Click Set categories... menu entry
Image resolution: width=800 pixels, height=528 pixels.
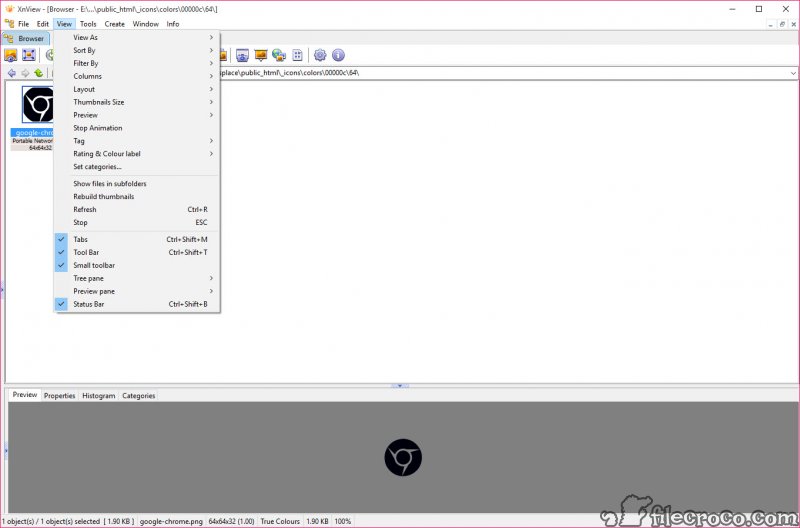(x=97, y=167)
